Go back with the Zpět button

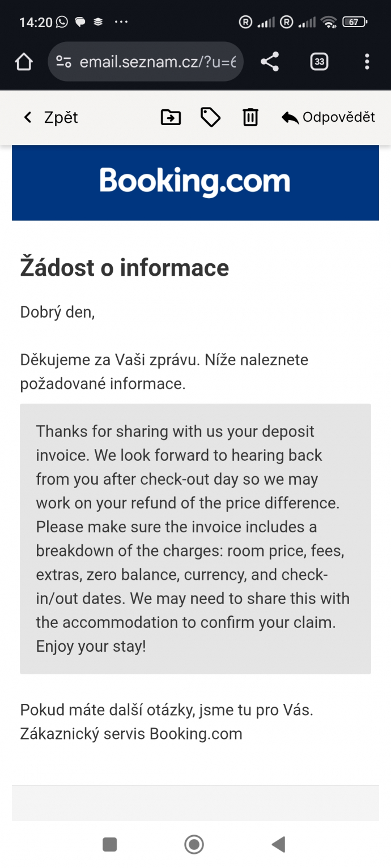[x=50, y=118]
